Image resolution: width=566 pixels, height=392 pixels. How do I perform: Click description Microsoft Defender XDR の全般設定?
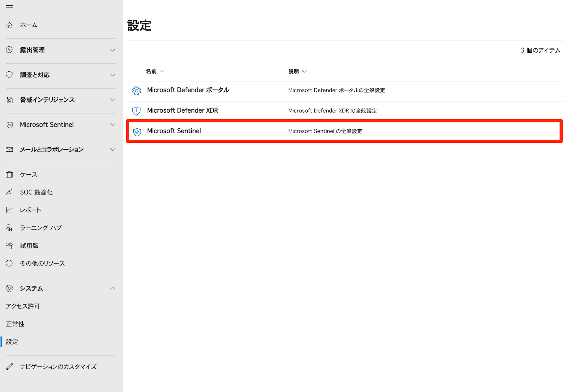click(332, 111)
